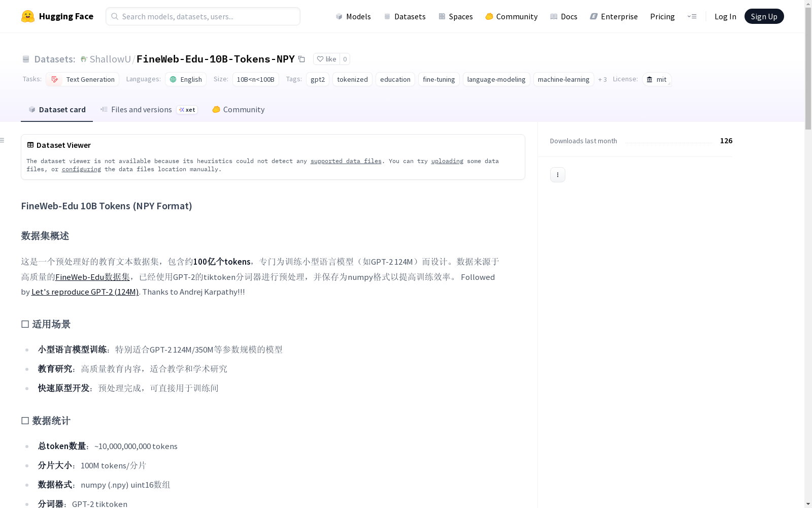
Task: Open the FineWeb-Edu-10B-Tokens-NPY dataset title link
Action: [x=216, y=59]
